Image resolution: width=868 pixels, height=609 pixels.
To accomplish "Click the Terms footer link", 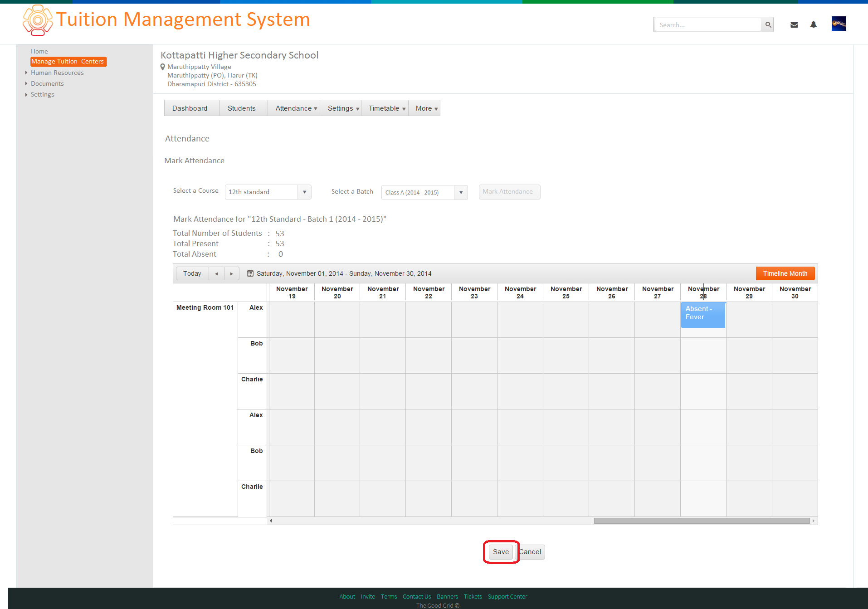I will click(389, 596).
